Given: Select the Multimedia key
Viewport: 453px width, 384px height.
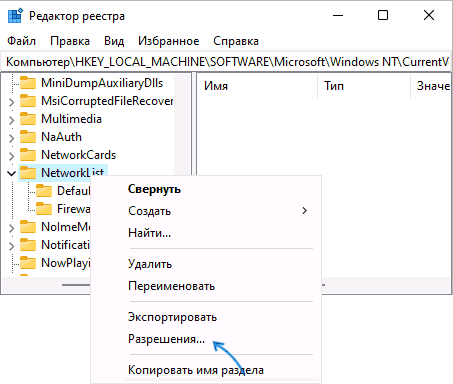Looking at the screenshot, I should pyautogui.click(x=71, y=119).
